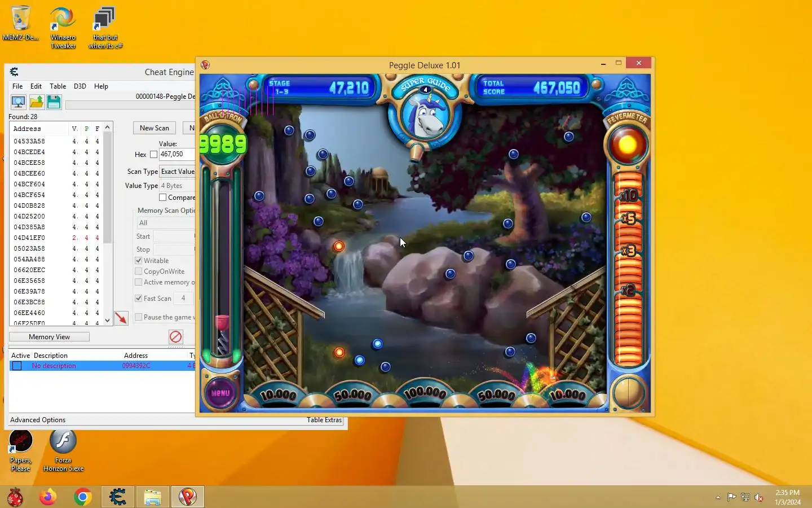Viewport: 812px width, 508px height.
Task: Open the Help menu
Action: (x=101, y=86)
